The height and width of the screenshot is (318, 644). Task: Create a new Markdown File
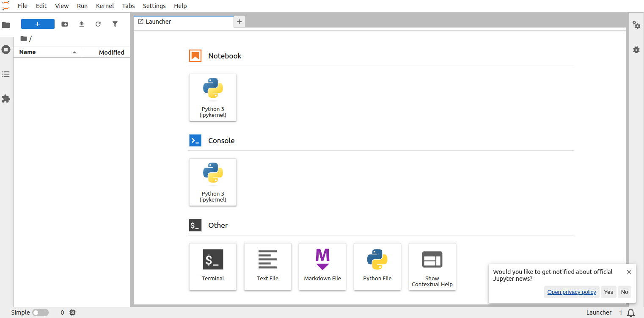322,266
